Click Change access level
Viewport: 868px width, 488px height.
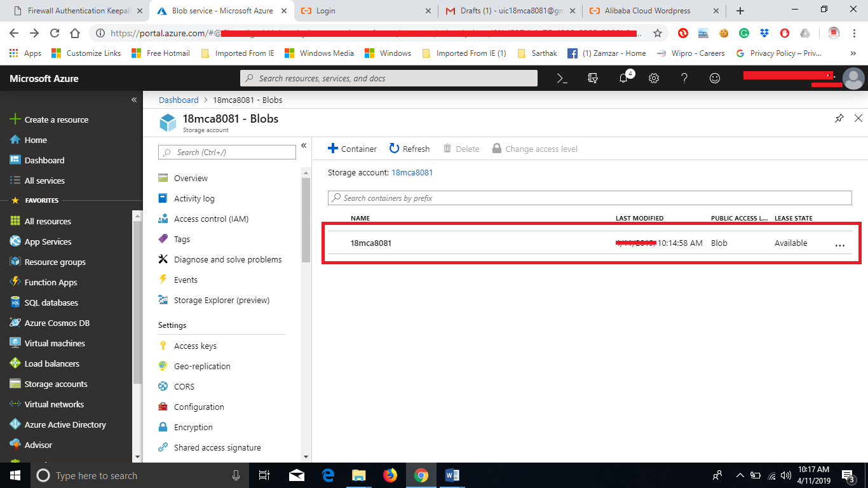tap(534, 149)
